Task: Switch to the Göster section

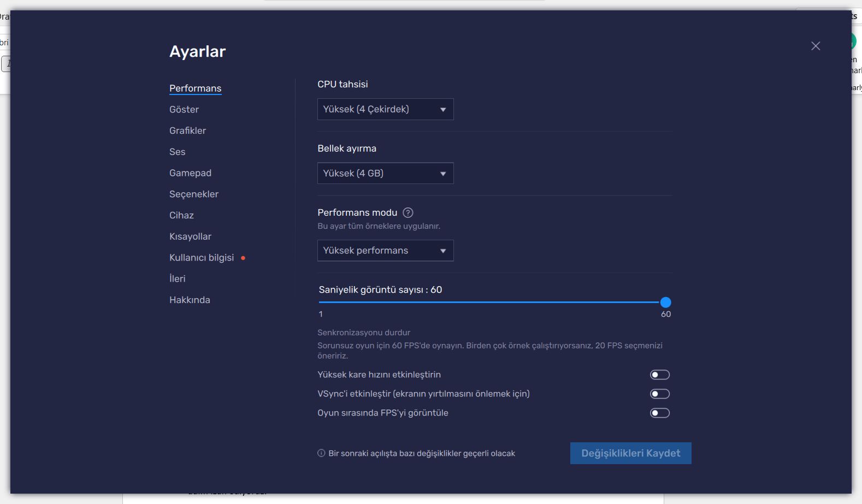Action: (x=184, y=110)
